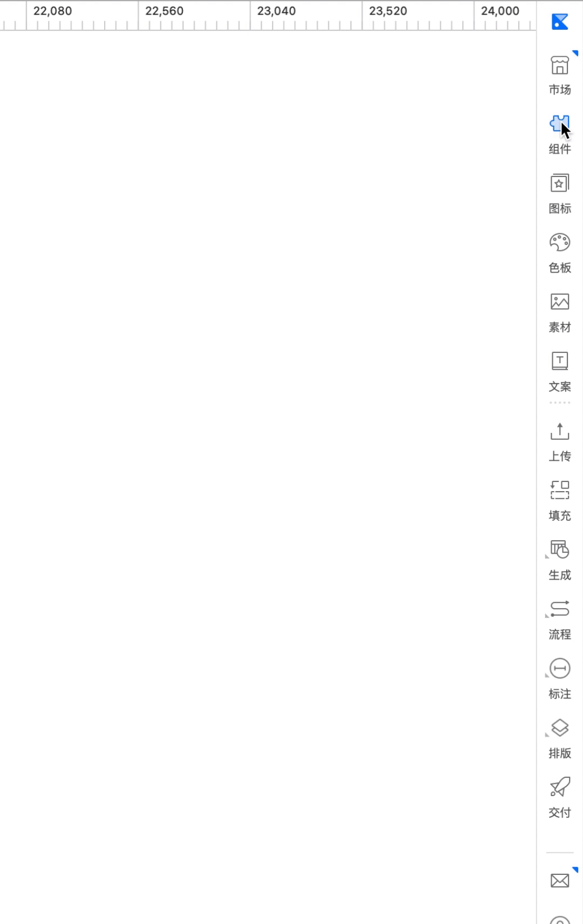Choose the 填充 fill tool
This screenshot has width=583, height=924.
(560, 501)
